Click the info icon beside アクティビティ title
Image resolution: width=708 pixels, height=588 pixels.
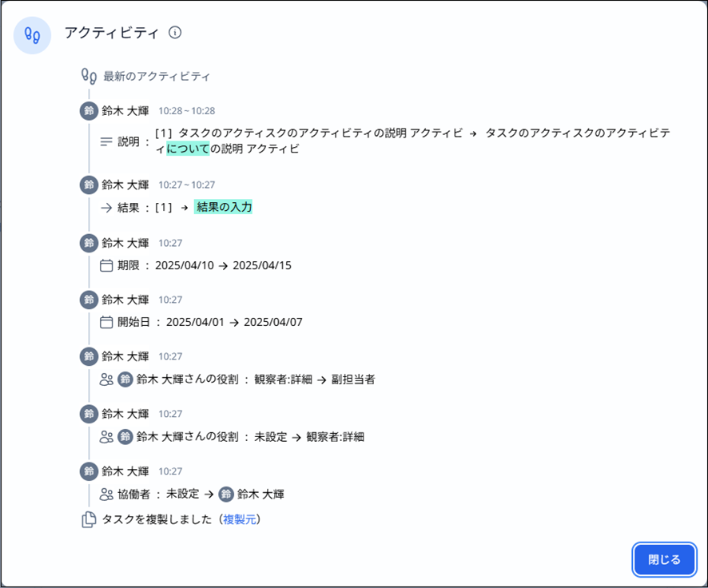point(175,33)
